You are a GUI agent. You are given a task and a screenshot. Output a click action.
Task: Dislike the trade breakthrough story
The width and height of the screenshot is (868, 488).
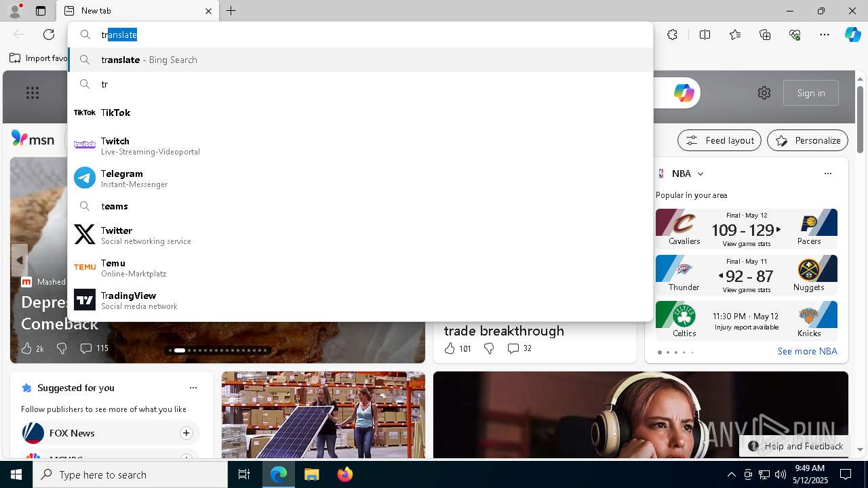(x=489, y=348)
